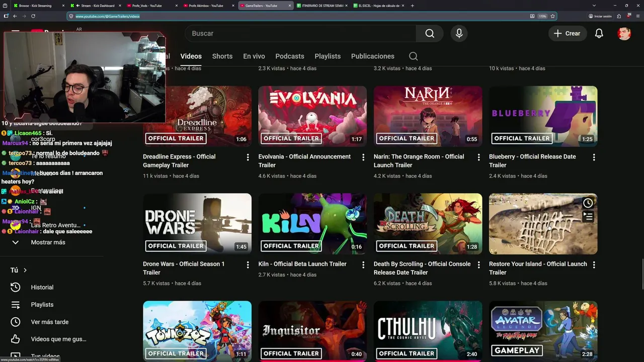Screen dimensions: 644x362
Task: Open options menu for Narin Orange Room video
Action: pyautogui.click(x=478, y=157)
